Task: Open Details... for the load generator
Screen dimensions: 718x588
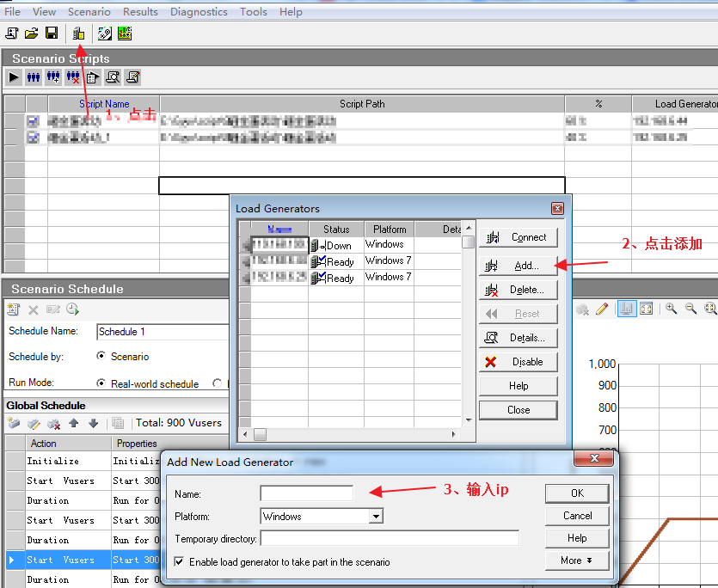Action: 519,338
